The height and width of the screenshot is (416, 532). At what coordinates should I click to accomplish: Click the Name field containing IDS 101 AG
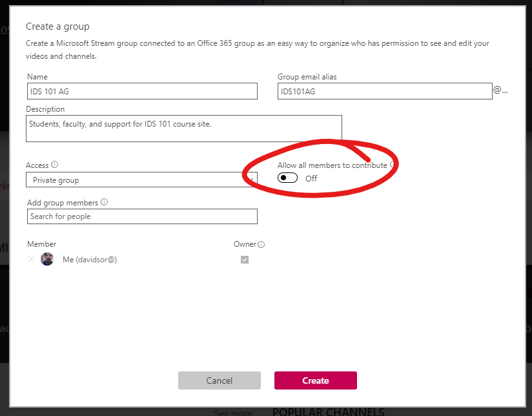(141, 90)
